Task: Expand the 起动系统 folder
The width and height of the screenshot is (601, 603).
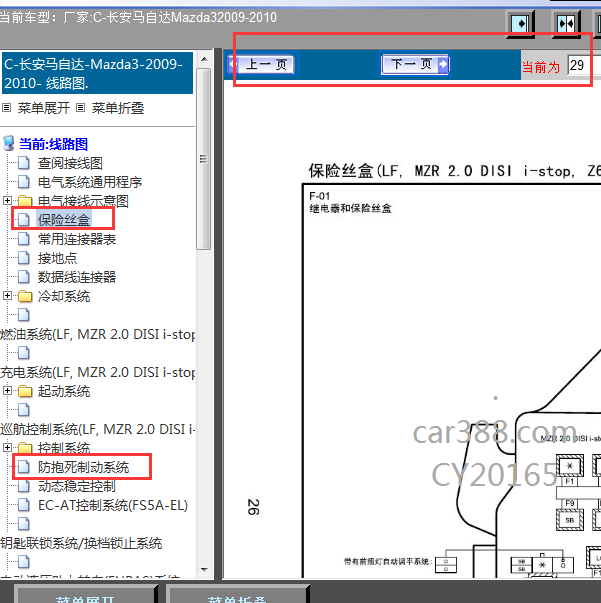Action: tap(7, 391)
